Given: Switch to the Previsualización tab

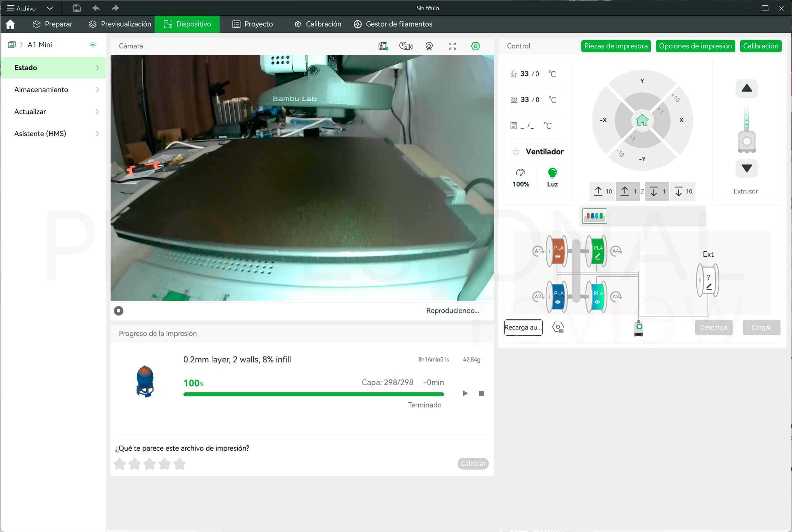Looking at the screenshot, I should (120, 24).
